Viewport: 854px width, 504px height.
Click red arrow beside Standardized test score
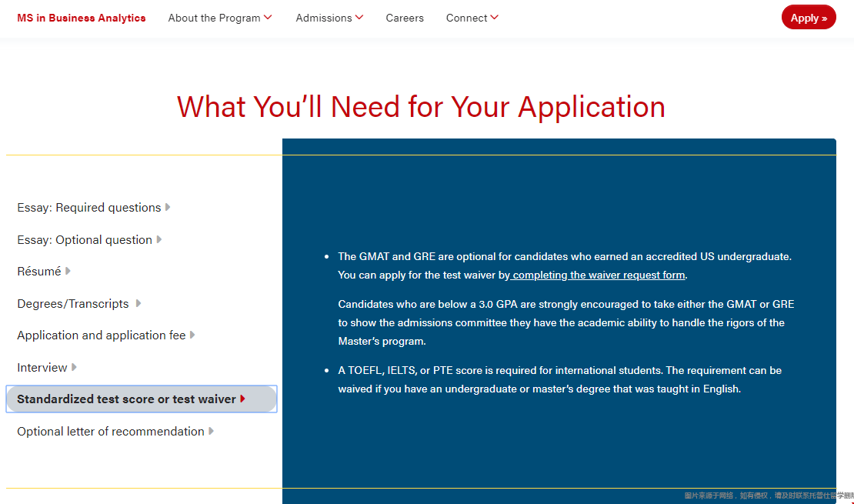click(242, 399)
